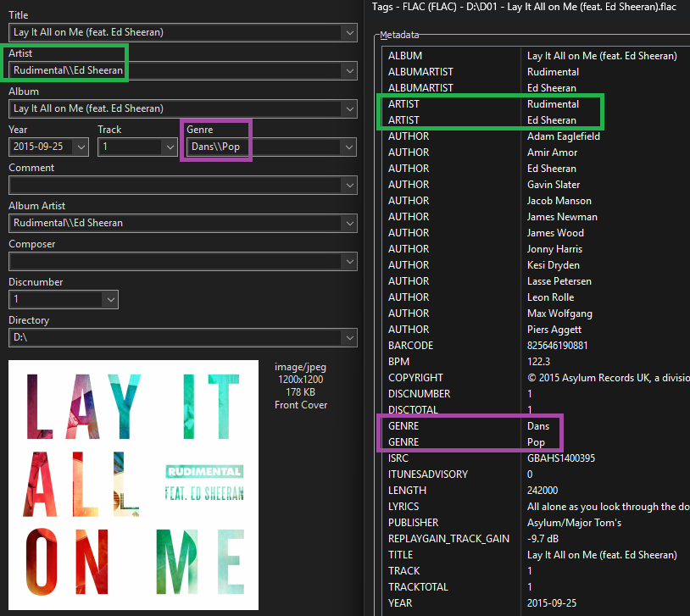Viewport: 690px width, 616px height.
Task: Expand the Track number dropdown
Action: tap(170, 147)
